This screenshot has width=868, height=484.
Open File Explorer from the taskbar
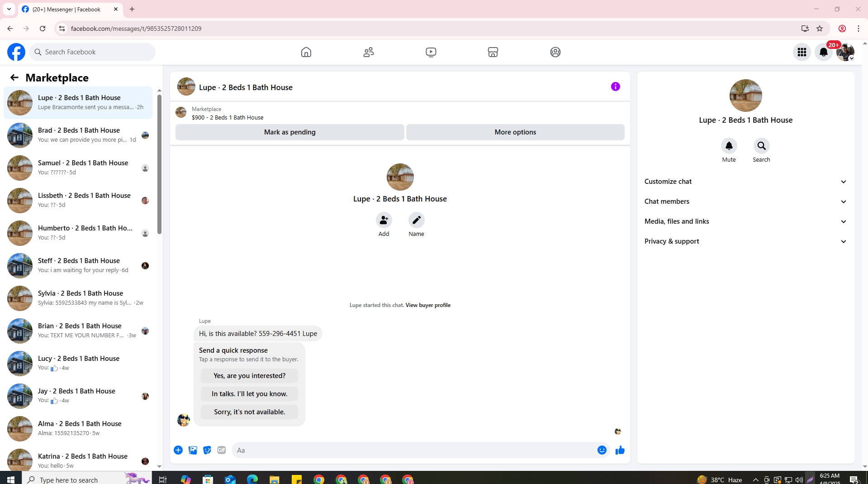click(275, 479)
